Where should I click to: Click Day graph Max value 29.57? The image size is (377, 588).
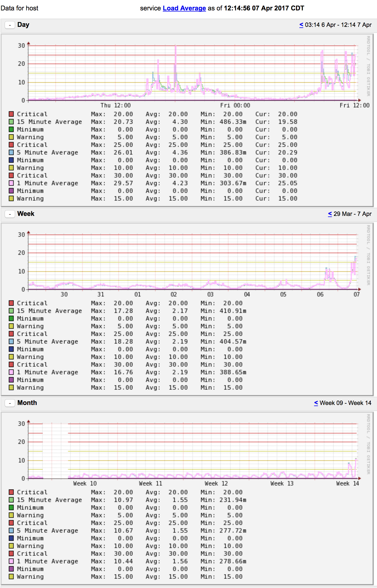coord(123,183)
